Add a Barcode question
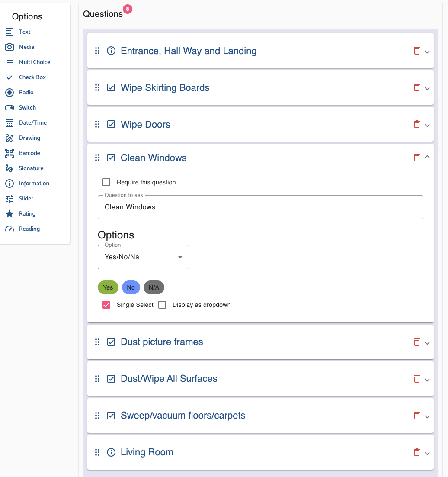The image size is (448, 477). pyautogui.click(x=29, y=153)
